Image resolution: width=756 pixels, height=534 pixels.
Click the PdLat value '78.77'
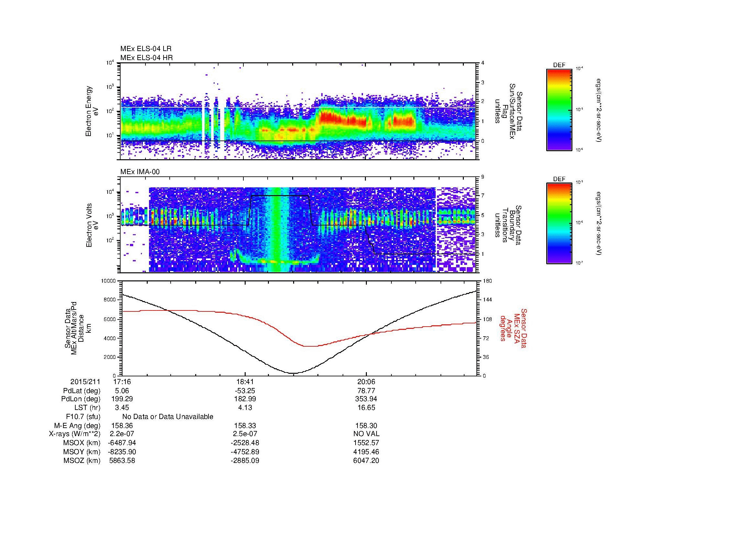366,391
